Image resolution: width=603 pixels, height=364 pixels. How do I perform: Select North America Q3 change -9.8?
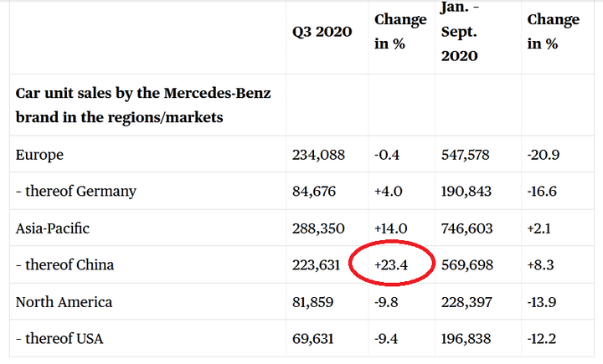386,302
